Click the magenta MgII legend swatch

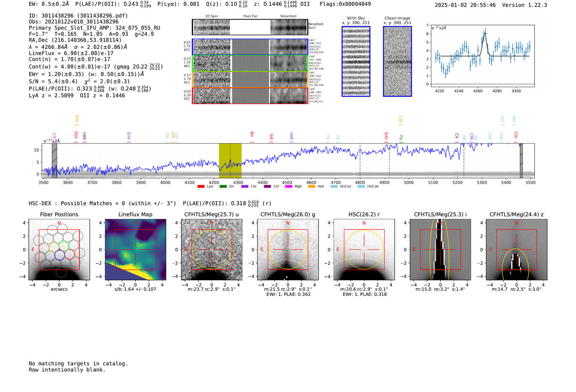coord(288,186)
